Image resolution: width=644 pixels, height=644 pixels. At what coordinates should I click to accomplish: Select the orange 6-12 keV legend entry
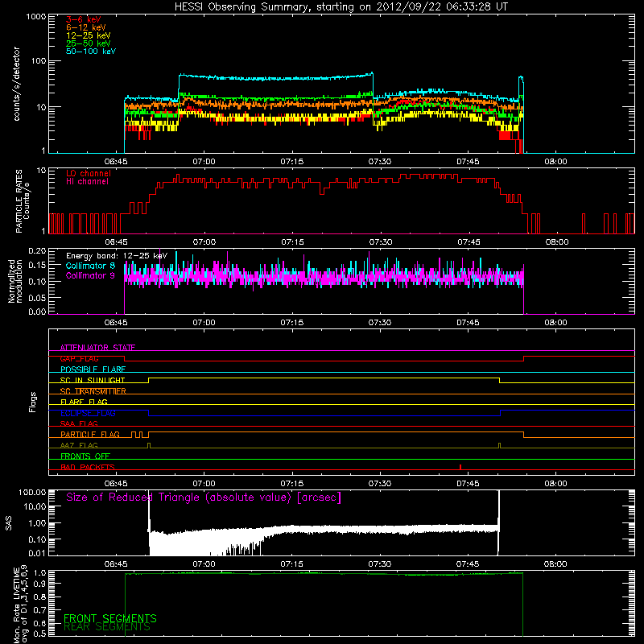(86, 27)
